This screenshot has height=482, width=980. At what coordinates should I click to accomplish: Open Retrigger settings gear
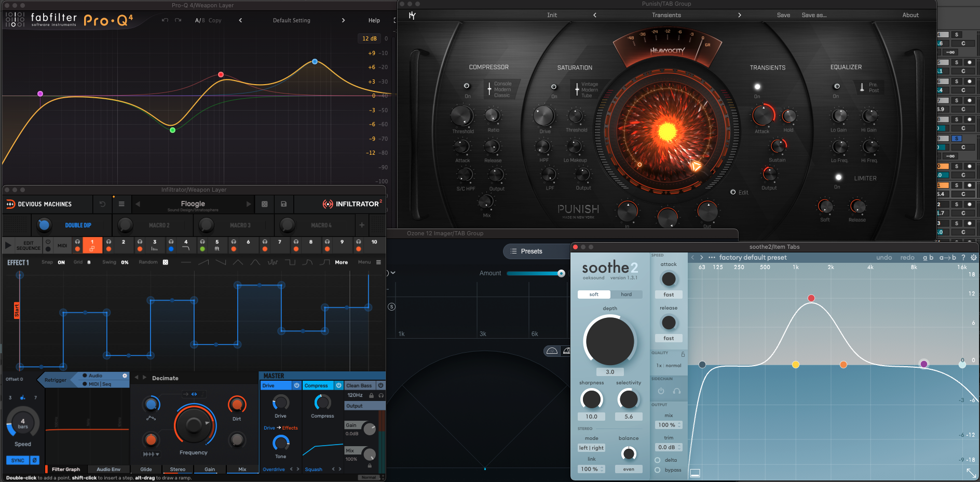[x=125, y=376]
